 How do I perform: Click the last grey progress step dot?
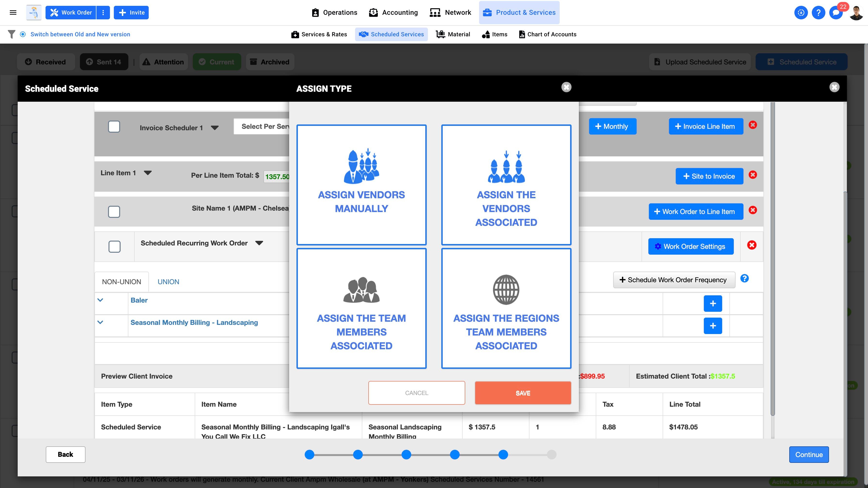click(551, 455)
